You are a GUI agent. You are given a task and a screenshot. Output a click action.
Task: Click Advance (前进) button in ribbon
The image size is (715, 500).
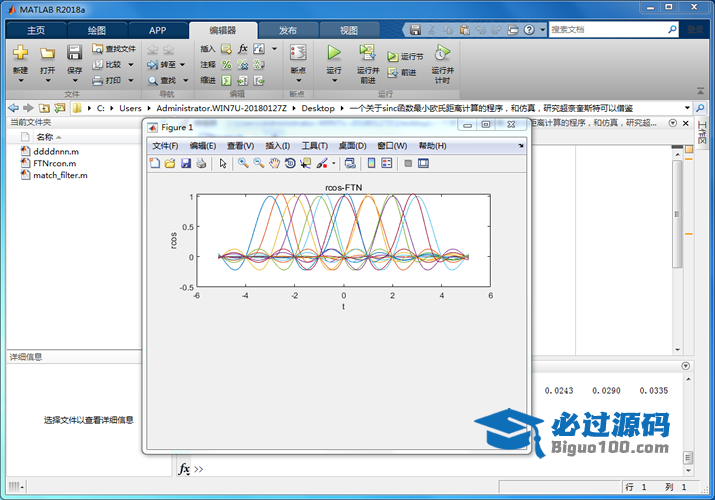[x=402, y=72]
